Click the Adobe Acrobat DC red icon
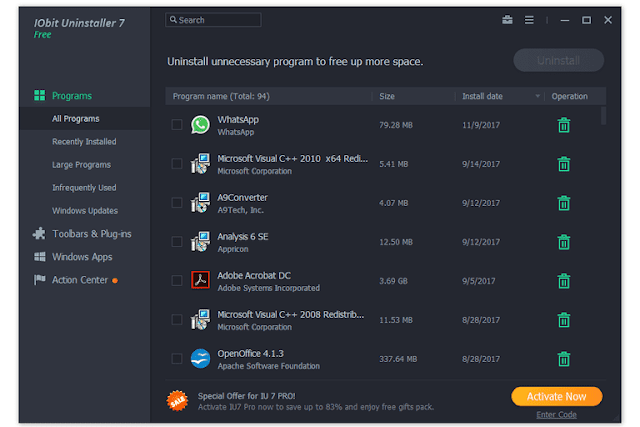640x427 pixels. (200, 280)
